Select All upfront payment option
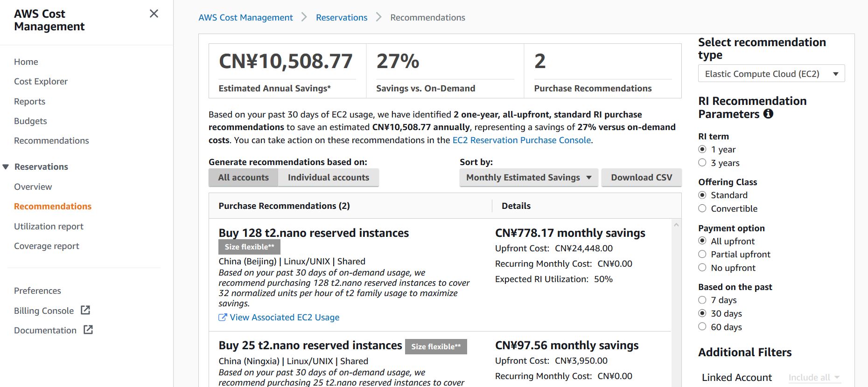This screenshot has width=868, height=387. click(x=702, y=241)
